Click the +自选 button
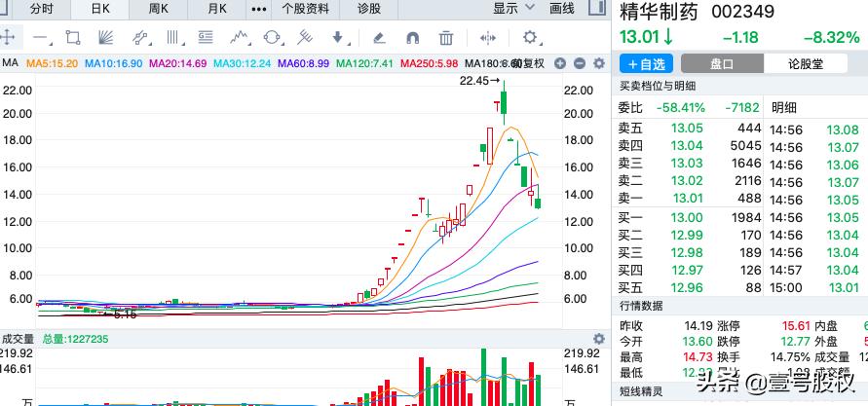 pos(646,63)
